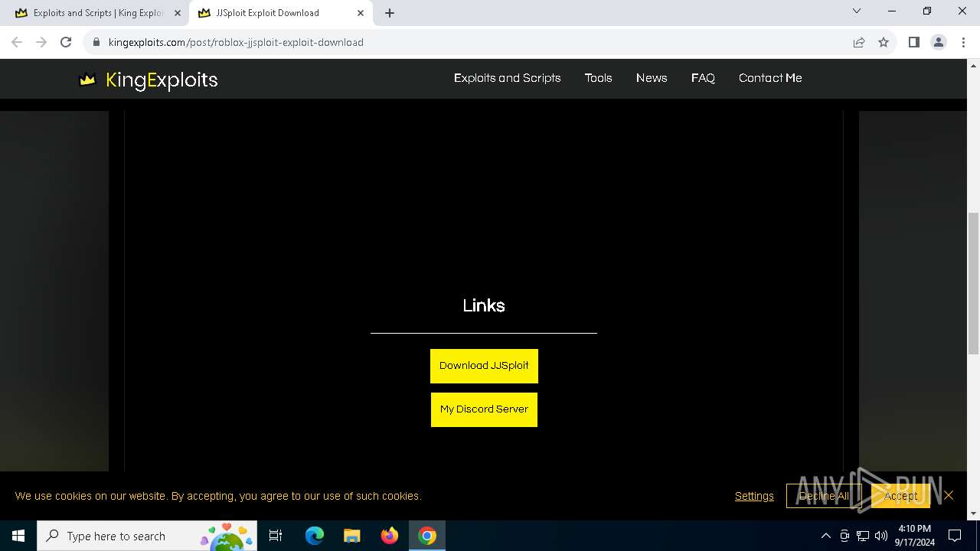Accept cookies on the banner
Image resolution: width=980 pixels, height=551 pixels.
click(900, 496)
